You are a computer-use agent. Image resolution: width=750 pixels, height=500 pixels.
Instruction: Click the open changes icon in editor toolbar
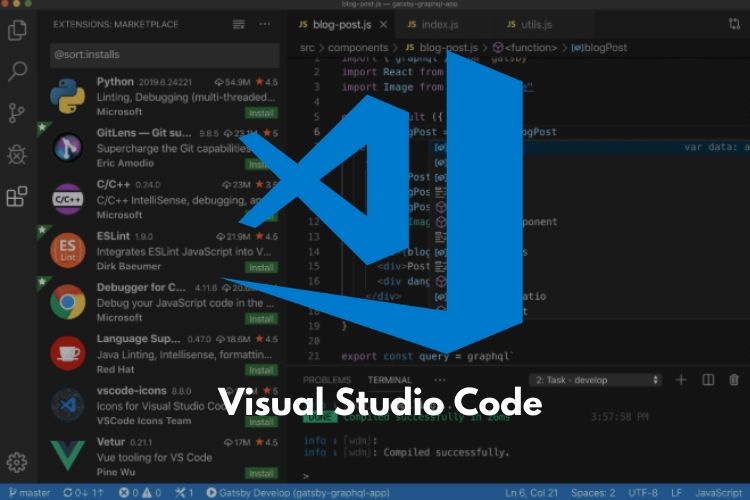pos(734,24)
